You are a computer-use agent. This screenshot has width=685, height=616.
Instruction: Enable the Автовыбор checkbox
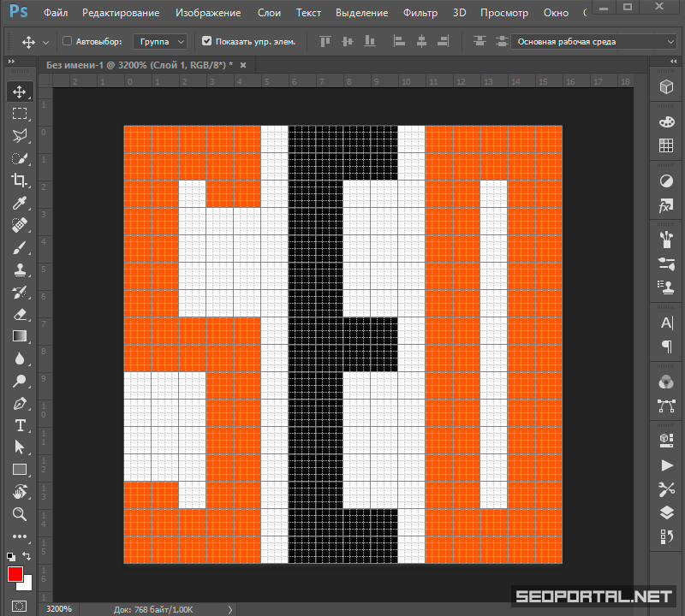pos(68,41)
